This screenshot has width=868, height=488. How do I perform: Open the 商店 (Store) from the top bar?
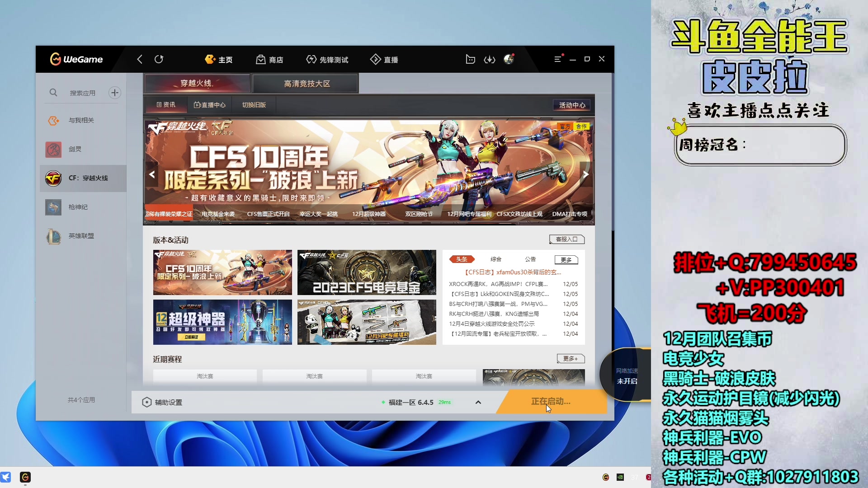click(x=270, y=59)
